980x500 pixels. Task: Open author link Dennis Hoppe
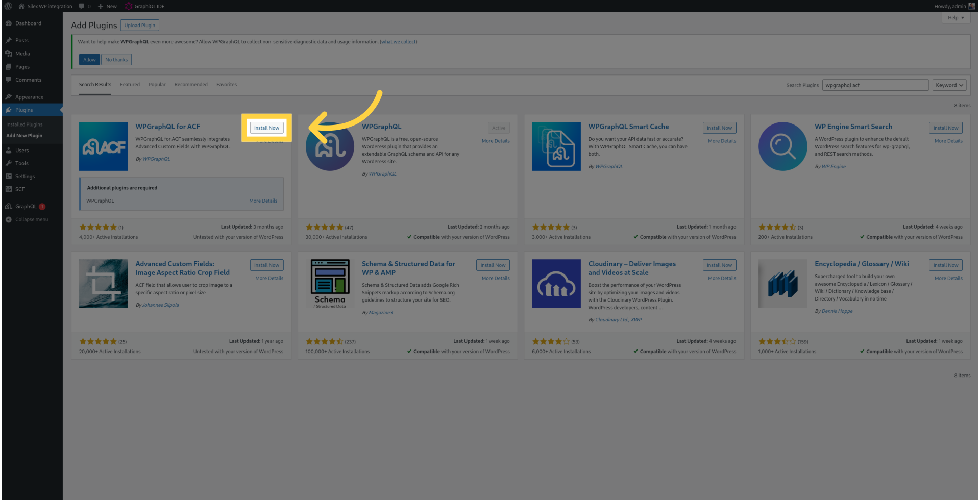[837, 311]
